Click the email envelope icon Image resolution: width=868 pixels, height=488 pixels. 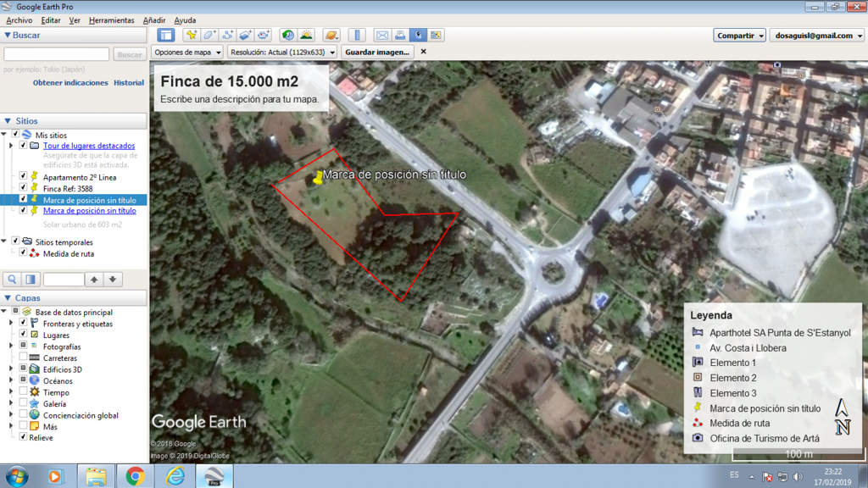click(x=382, y=35)
